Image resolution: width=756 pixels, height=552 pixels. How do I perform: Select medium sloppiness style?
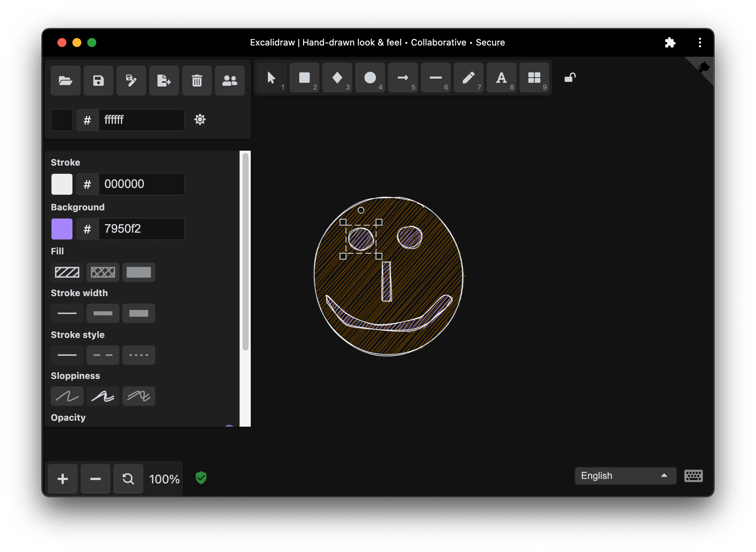tap(103, 396)
